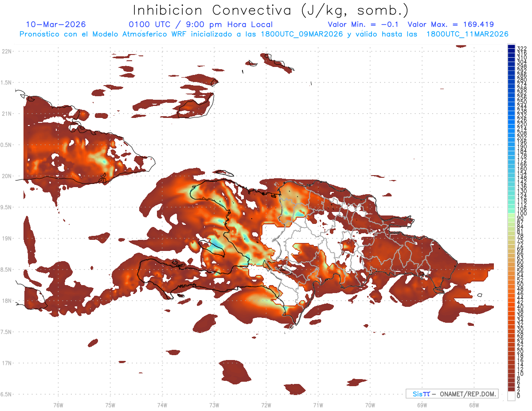Click the '17N' latitude label
Screen dimensions: 532x411
(x=7, y=363)
